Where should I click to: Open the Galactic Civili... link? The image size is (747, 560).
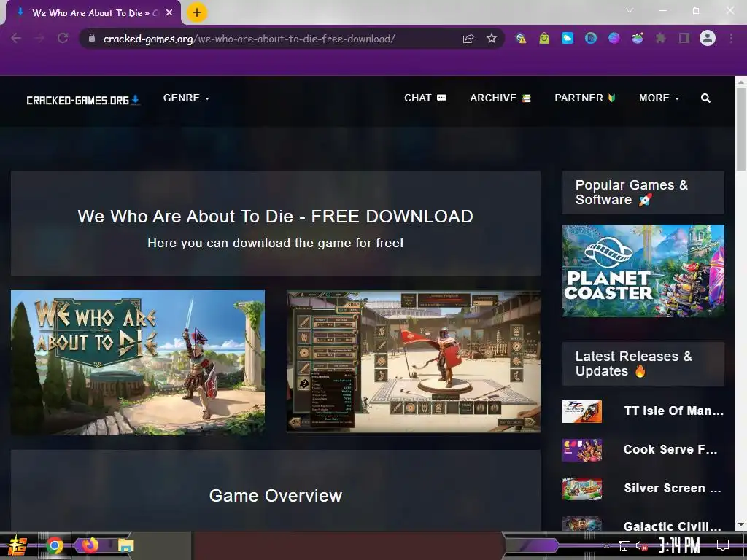[673, 526]
